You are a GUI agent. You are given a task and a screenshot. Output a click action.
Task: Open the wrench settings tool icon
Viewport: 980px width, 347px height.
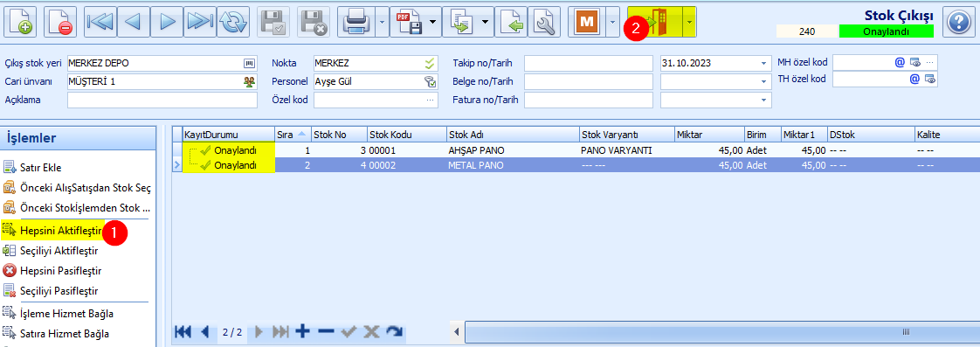(x=544, y=23)
